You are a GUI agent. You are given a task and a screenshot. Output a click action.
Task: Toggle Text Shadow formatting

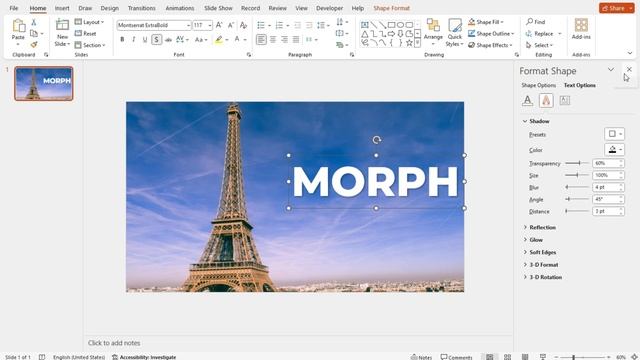point(156,40)
